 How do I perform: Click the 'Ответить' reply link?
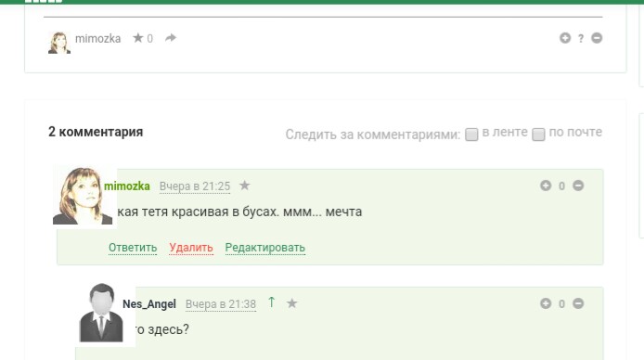coord(133,248)
